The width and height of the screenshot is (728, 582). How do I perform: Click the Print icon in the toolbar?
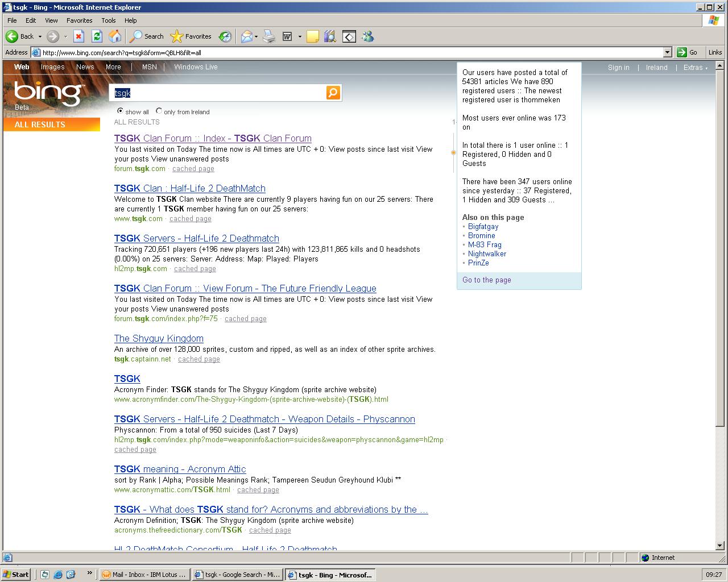pos(268,36)
